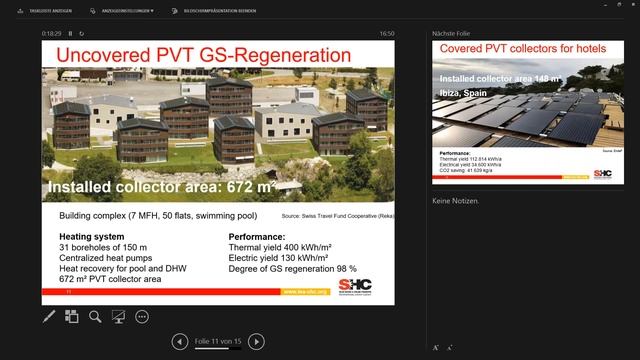Click elapsed time 0:18:29
This screenshot has height=360, width=640.
click(x=51, y=33)
